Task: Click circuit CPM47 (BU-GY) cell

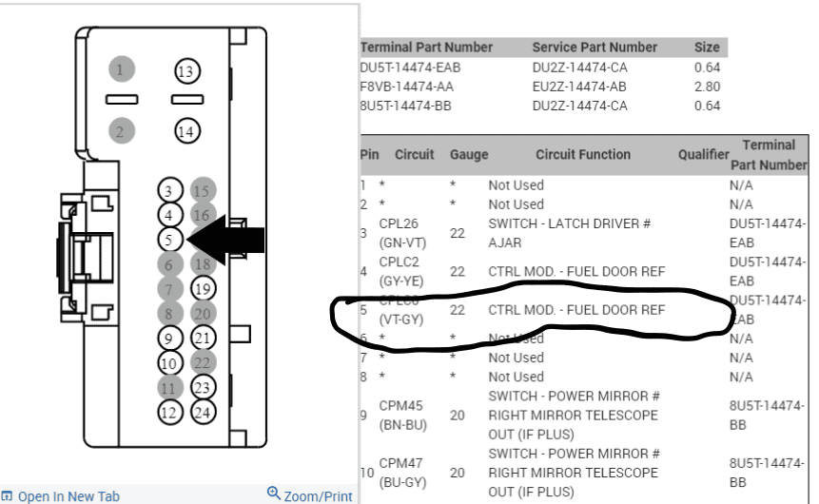Action: pyautogui.click(x=402, y=473)
